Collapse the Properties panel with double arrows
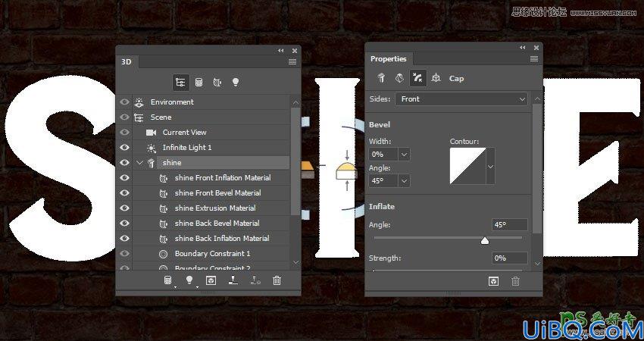Image resolution: width=644 pixels, height=341 pixels. click(523, 48)
